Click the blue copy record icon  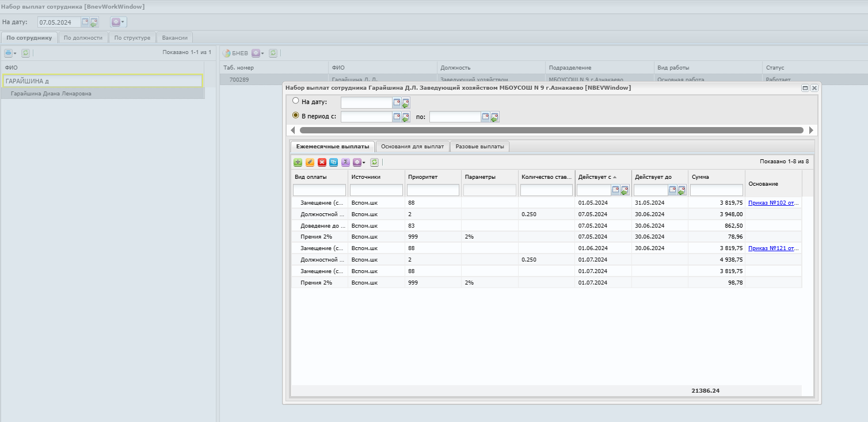(x=334, y=163)
